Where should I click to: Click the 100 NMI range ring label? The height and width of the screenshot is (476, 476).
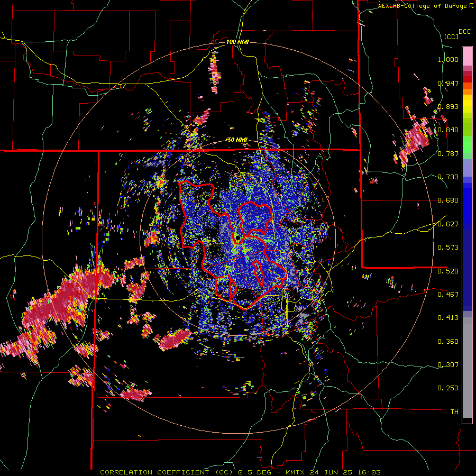point(237,42)
